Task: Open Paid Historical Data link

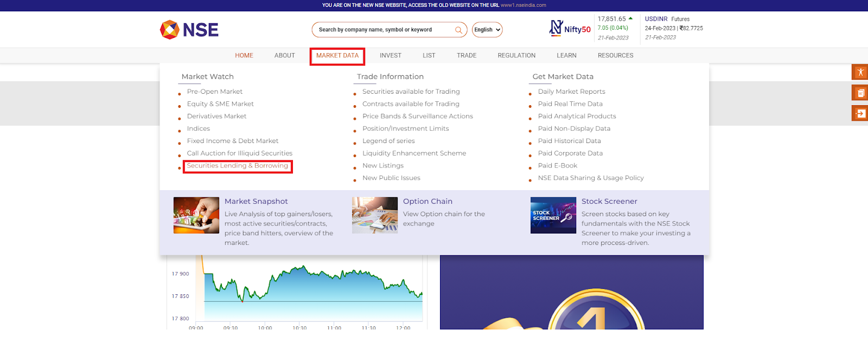Action: coord(570,141)
